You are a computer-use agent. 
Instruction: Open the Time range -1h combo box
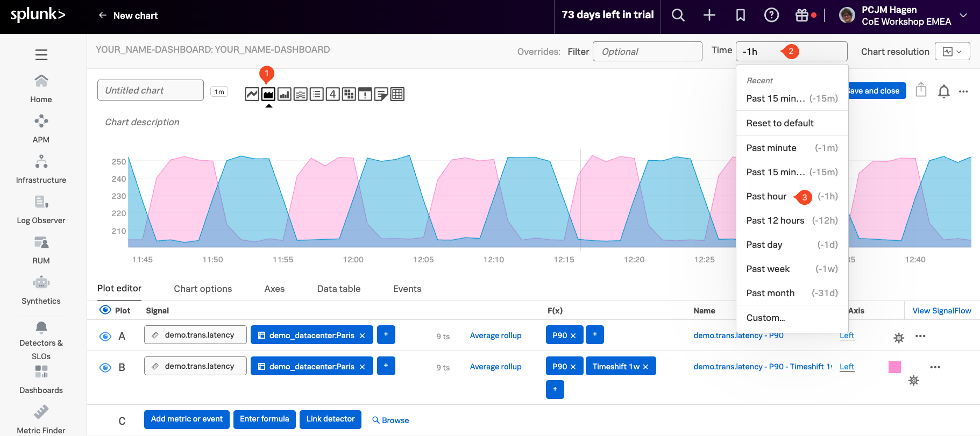pos(791,52)
